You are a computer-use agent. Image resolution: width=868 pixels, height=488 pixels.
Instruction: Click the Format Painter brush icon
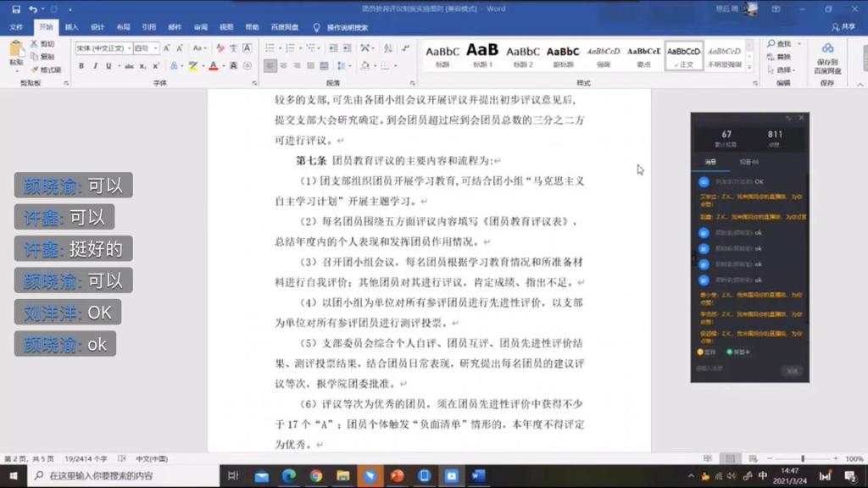[34, 69]
